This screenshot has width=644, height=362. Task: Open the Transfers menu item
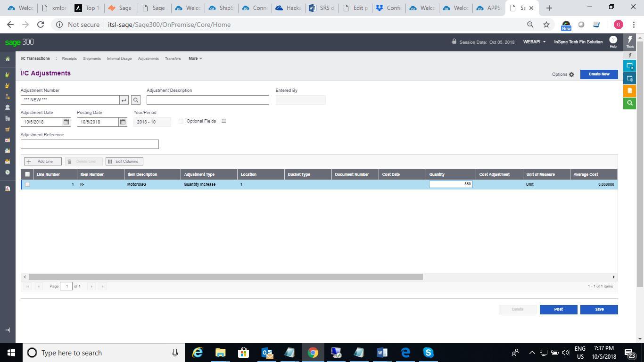pos(173,58)
